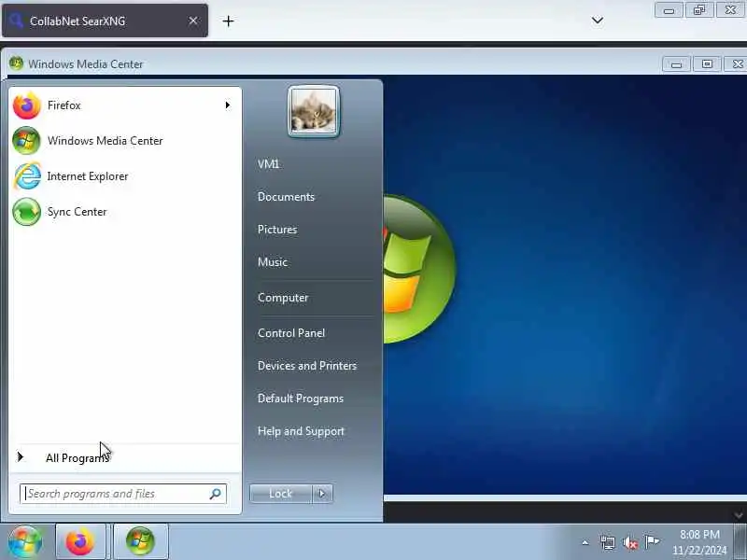Screen dimensions: 747x560
Task: Minimize the Windows Media Center window
Action: [676, 64]
